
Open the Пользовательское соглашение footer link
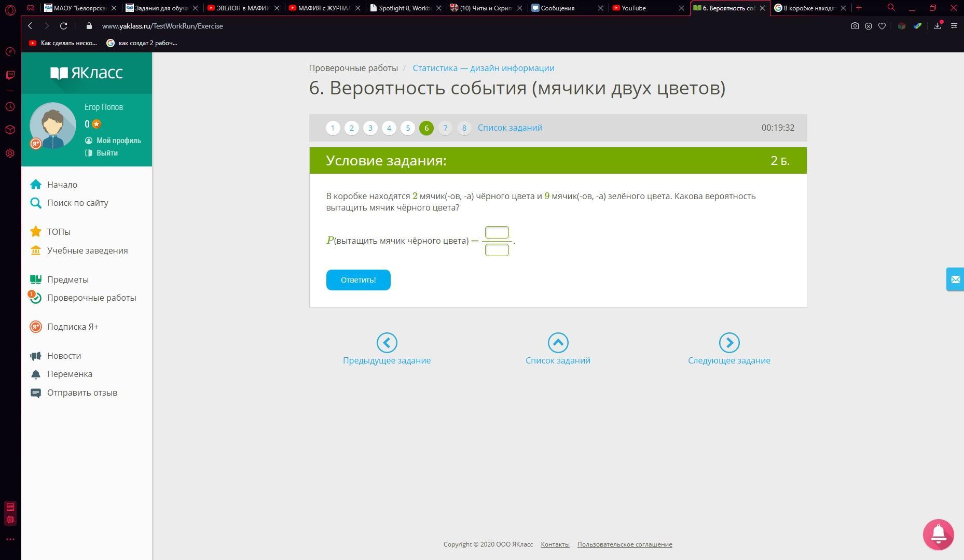click(625, 544)
